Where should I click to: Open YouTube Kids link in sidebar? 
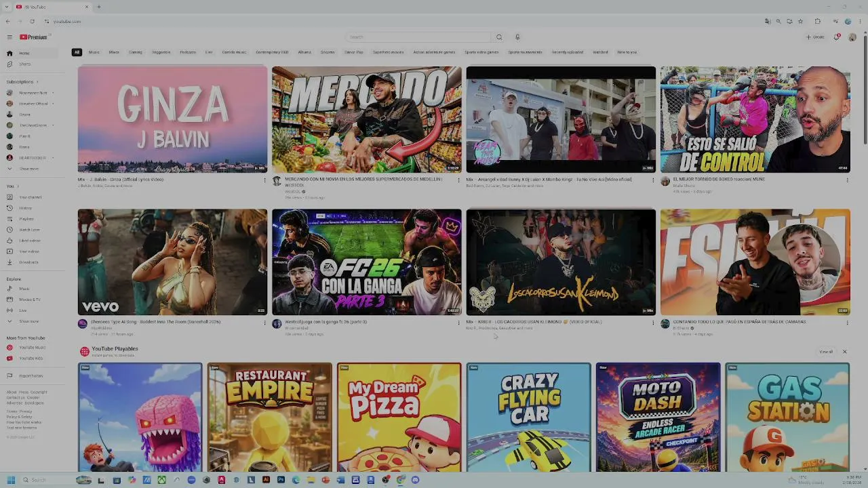click(31, 359)
